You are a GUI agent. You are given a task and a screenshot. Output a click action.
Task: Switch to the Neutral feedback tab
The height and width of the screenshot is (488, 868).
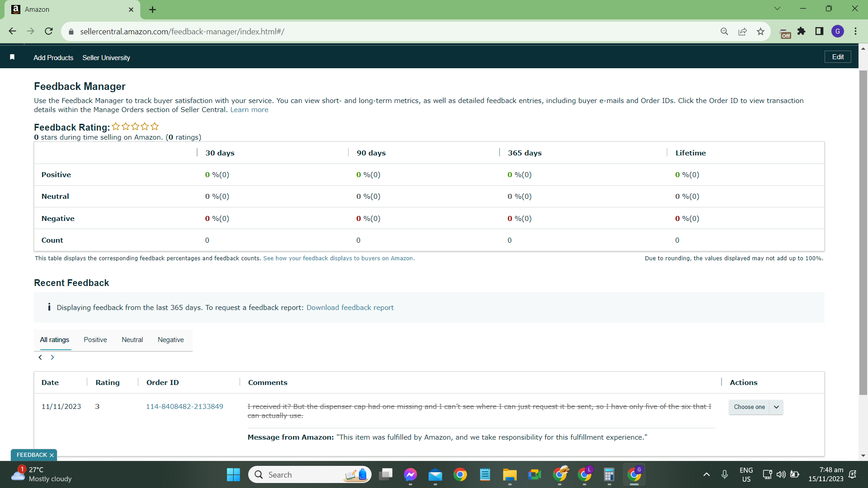click(x=132, y=340)
